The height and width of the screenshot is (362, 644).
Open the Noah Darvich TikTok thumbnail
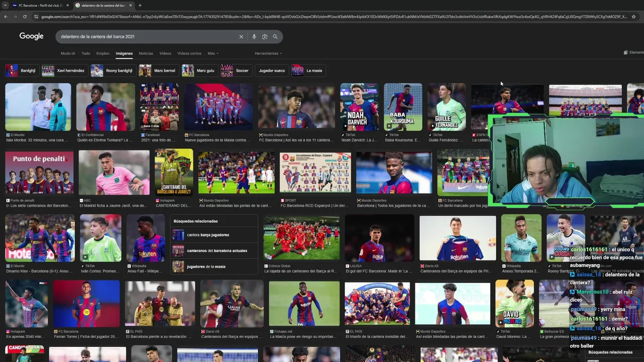tap(359, 107)
